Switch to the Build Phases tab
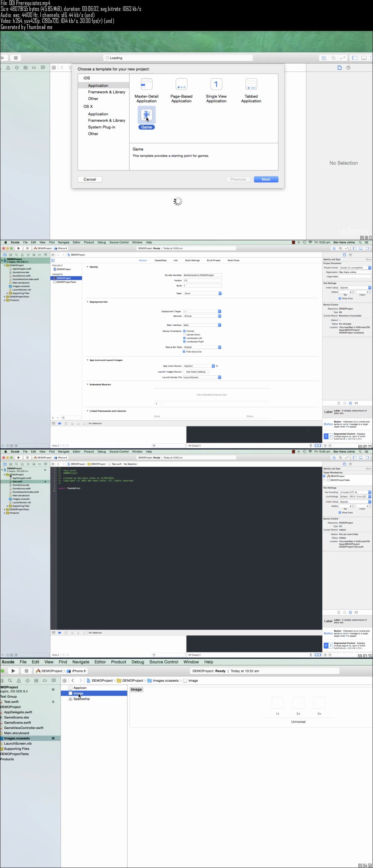The width and height of the screenshot is (373, 868). (x=213, y=260)
